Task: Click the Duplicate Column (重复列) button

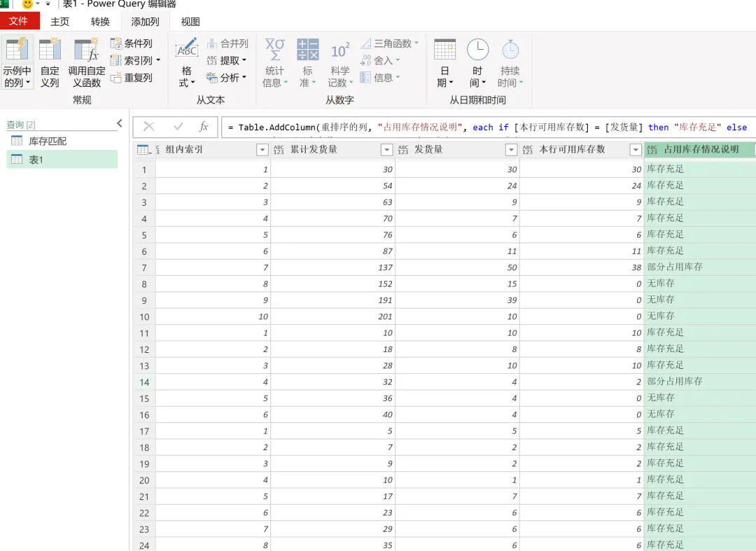Action: [x=132, y=78]
